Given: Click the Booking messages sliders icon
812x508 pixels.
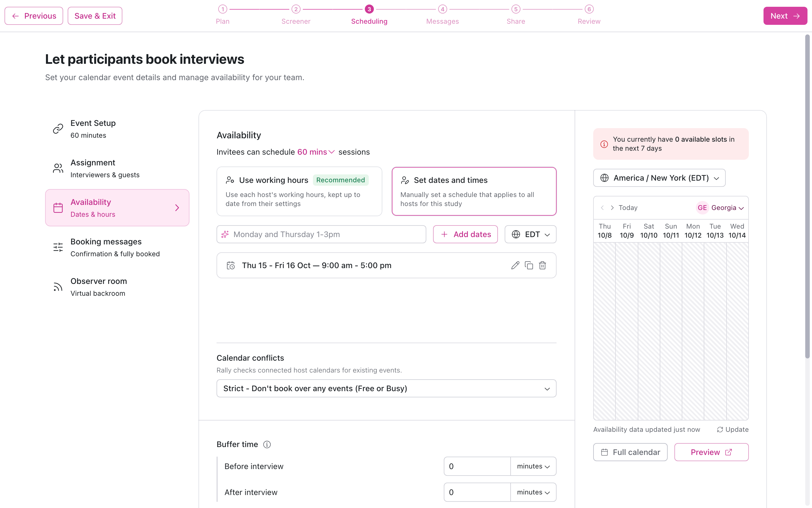Looking at the screenshot, I should [x=58, y=247].
